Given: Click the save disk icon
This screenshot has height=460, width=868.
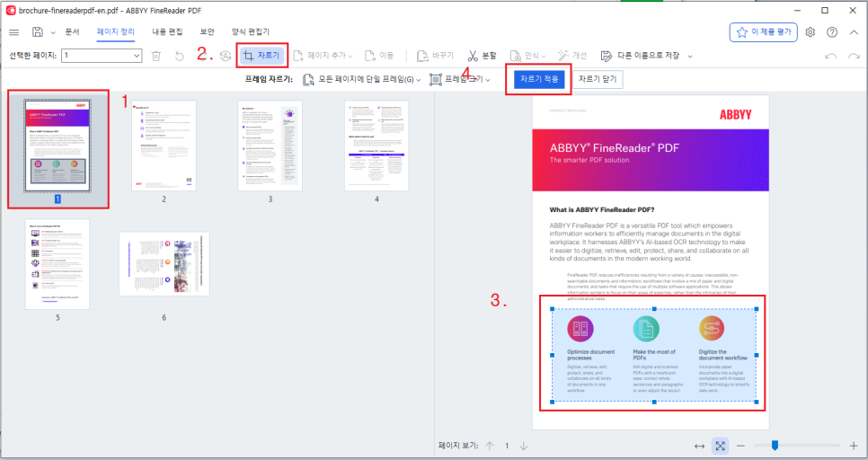Looking at the screenshot, I should click(38, 32).
